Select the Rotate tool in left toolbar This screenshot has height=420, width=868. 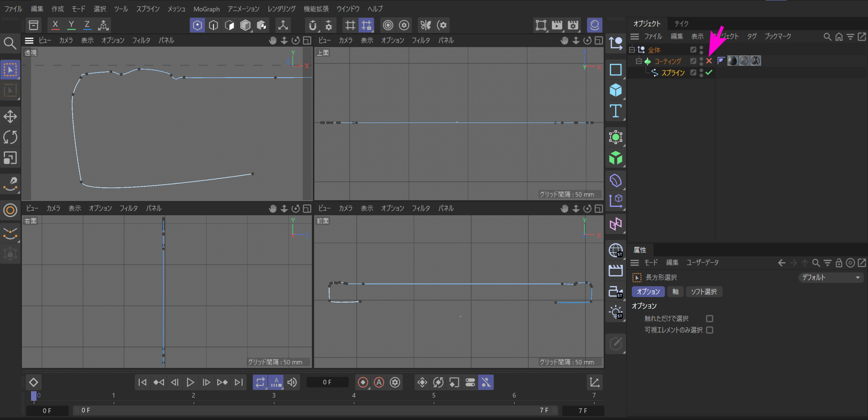[10, 137]
